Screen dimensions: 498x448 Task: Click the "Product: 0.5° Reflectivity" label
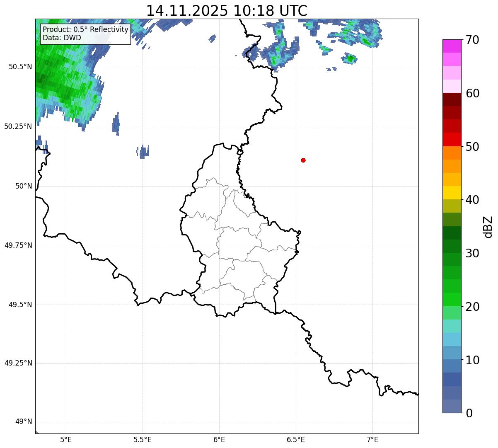tap(86, 29)
